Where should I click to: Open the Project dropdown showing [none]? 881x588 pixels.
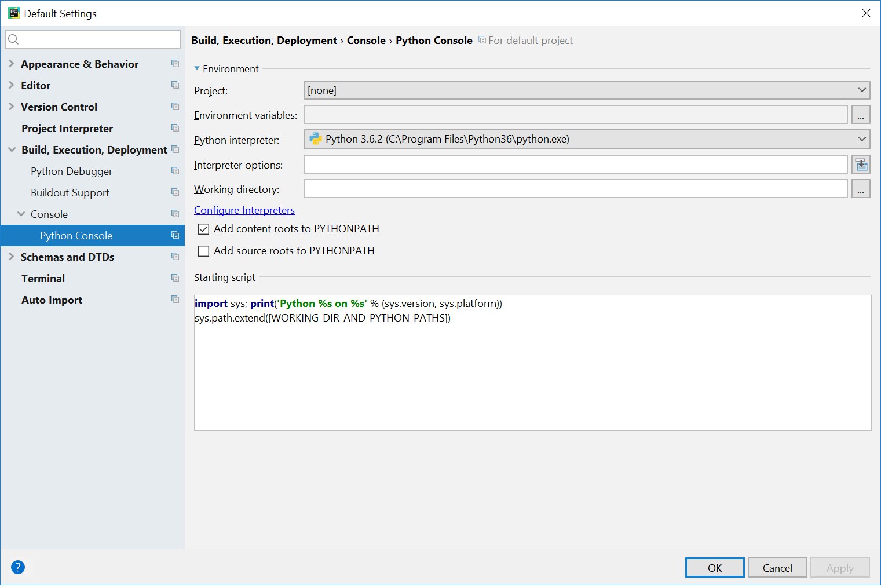[587, 90]
